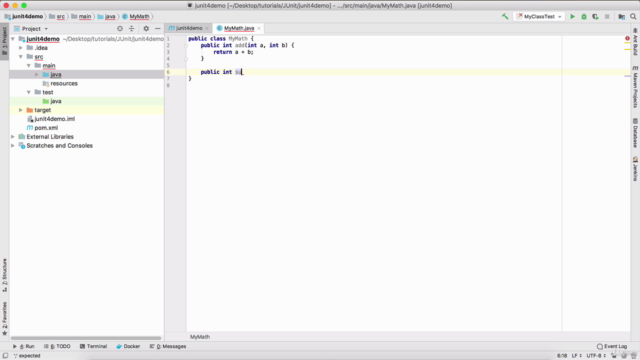Collapse the src folder
The width and height of the screenshot is (640, 360).
pos(21,57)
